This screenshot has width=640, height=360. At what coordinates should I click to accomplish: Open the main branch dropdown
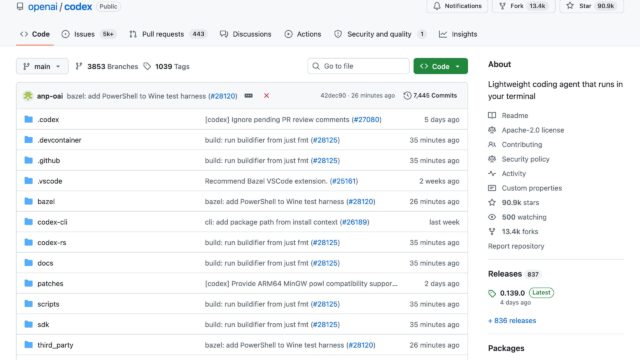coord(42,66)
